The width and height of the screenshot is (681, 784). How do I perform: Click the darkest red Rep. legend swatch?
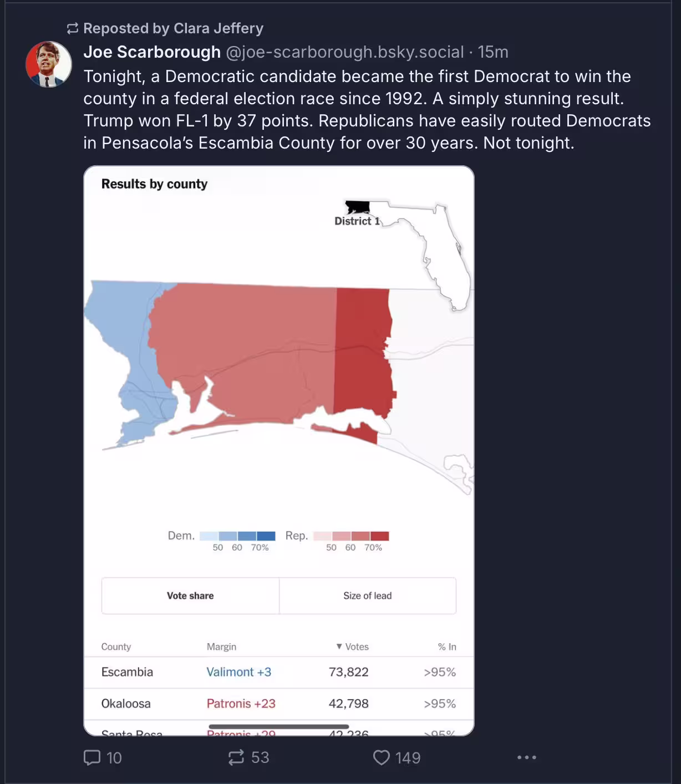[x=380, y=536]
